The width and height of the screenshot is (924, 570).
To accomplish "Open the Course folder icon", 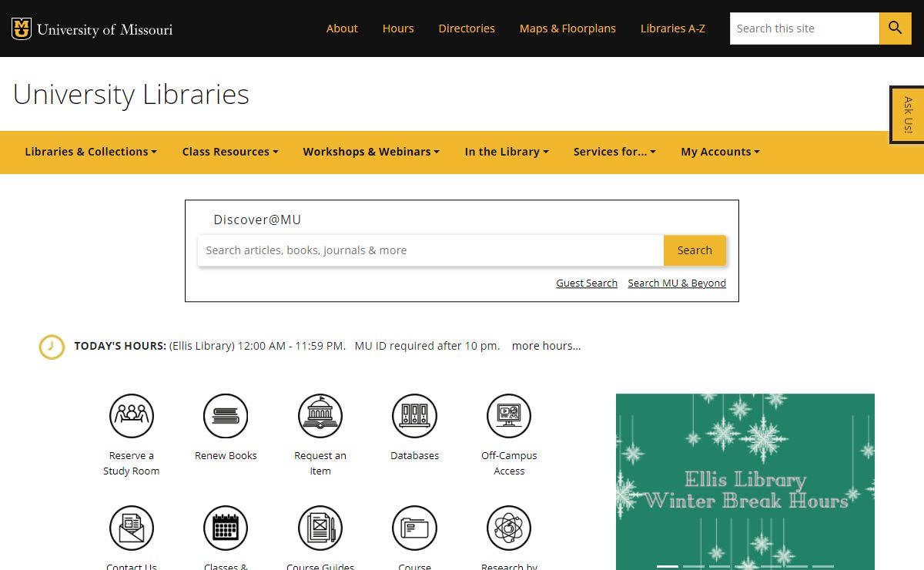I will click(414, 528).
